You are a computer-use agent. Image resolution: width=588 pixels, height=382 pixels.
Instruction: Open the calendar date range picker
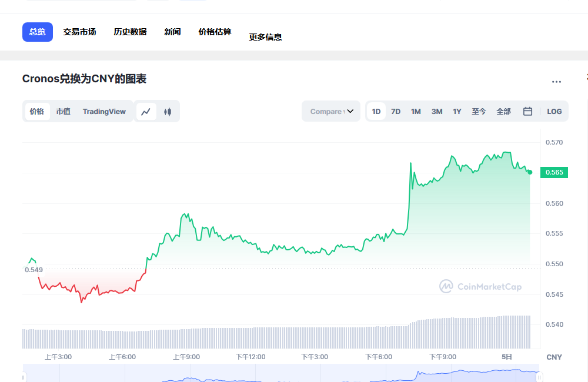[x=527, y=111]
